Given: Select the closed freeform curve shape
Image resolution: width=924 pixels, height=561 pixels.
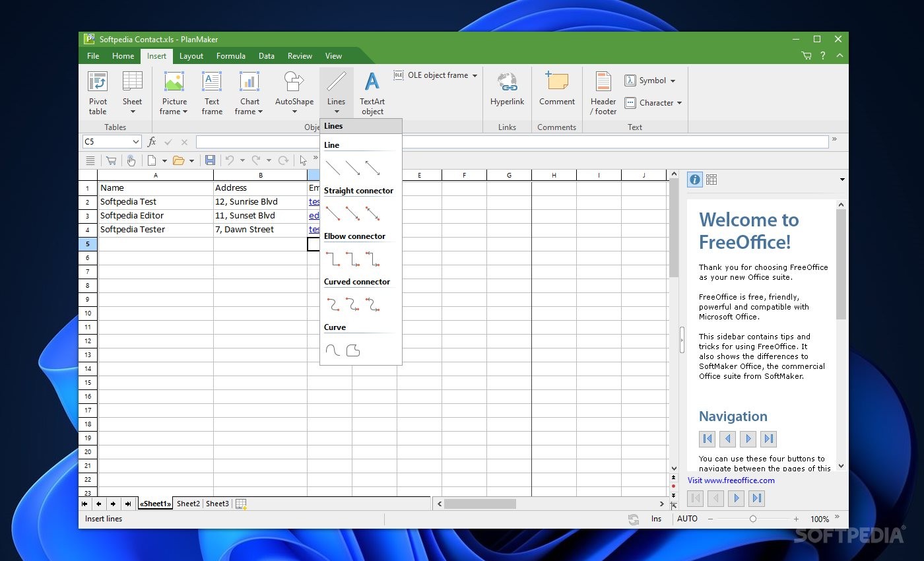Looking at the screenshot, I should 353,350.
